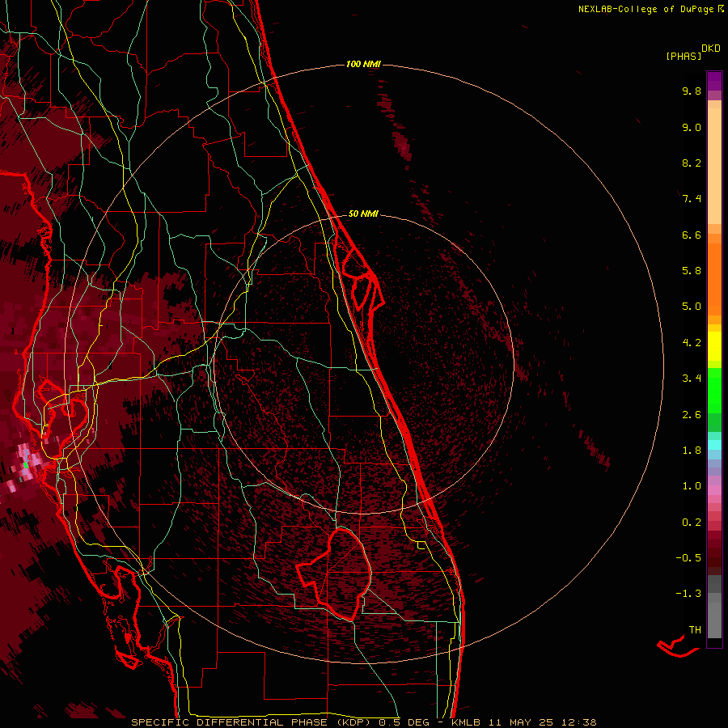Click the [PHAS] units label

684,56
